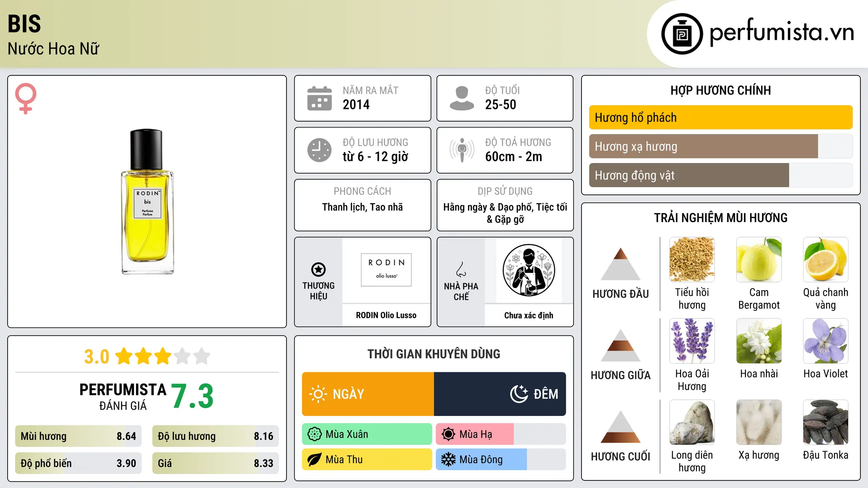Image resolution: width=868 pixels, height=488 pixels.
Task: Open the Long diên hương note image
Action: click(x=692, y=422)
